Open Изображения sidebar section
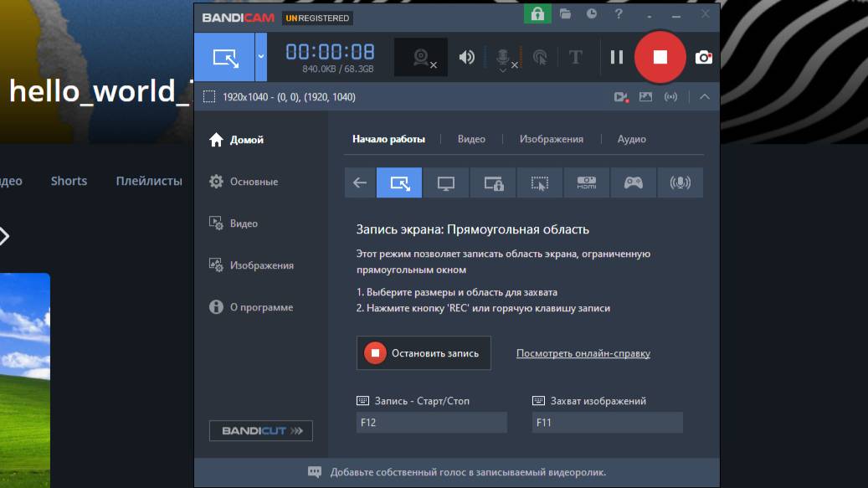Image resolution: width=868 pixels, height=488 pixels. (251, 265)
